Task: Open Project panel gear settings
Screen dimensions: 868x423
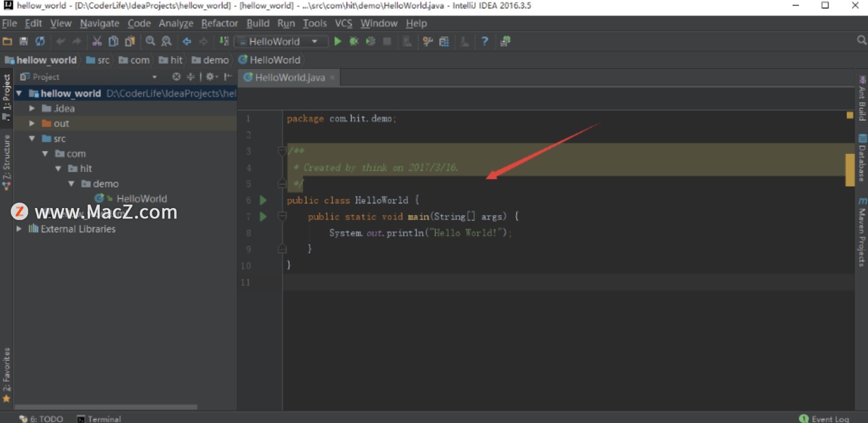Action: pyautogui.click(x=212, y=77)
